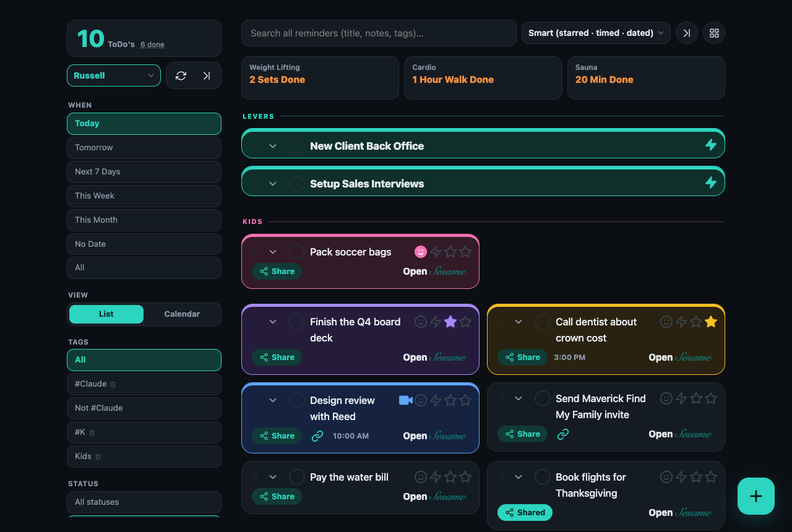Click the lightning icon on Pay the water bill
The height and width of the screenshot is (532, 792).
tap(436, 477)
